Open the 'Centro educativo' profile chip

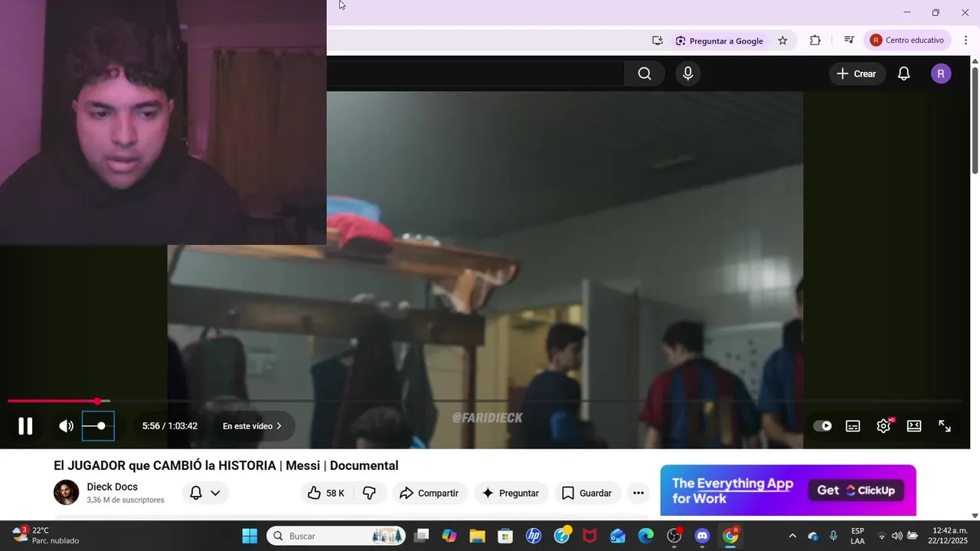coord(908,41)
